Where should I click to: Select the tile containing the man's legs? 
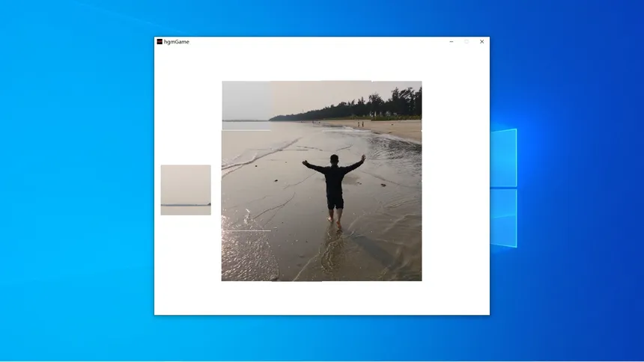[347, 206]
